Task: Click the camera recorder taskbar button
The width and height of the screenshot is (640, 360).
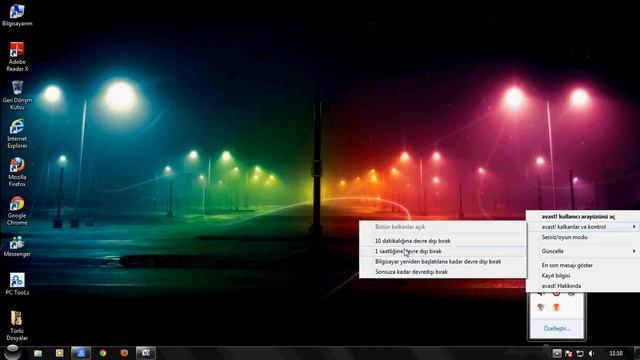Action: point(146,353)
